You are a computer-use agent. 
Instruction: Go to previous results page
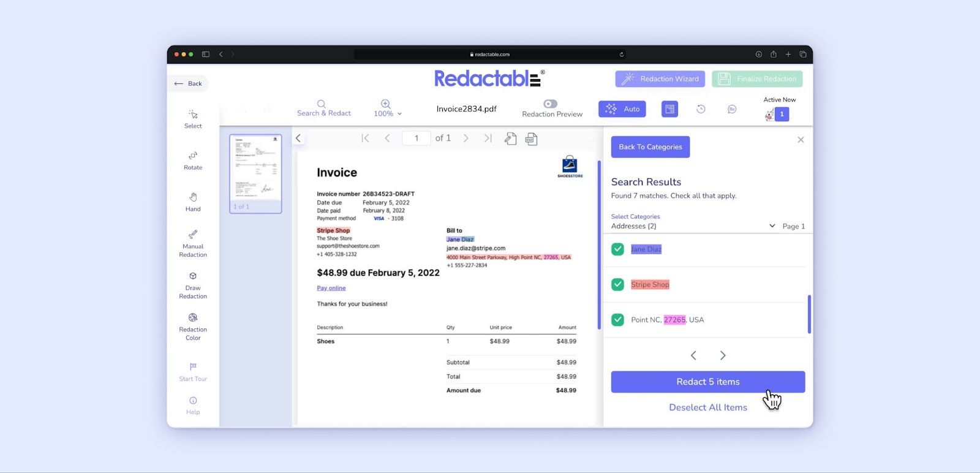pos(693,355)
